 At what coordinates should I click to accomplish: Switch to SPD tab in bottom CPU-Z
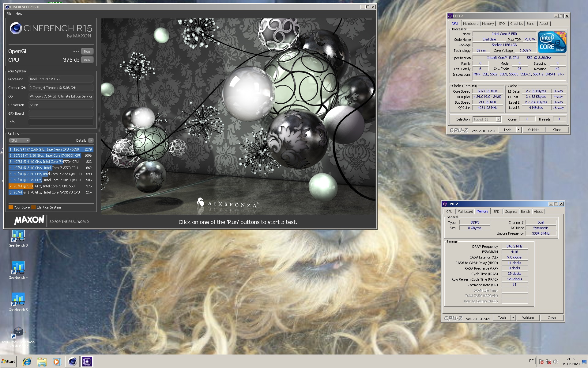496,212
